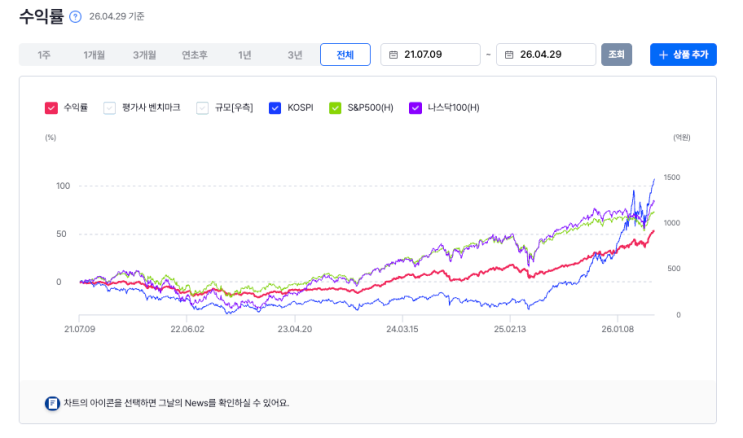Click the start date calendar icon

point(393,55)
